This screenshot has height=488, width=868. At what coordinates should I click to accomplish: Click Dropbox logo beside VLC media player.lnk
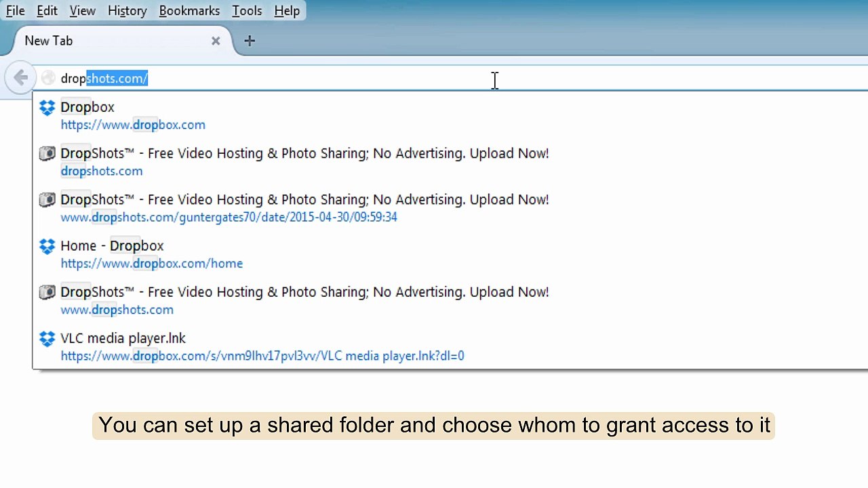(x=47, y=338)
